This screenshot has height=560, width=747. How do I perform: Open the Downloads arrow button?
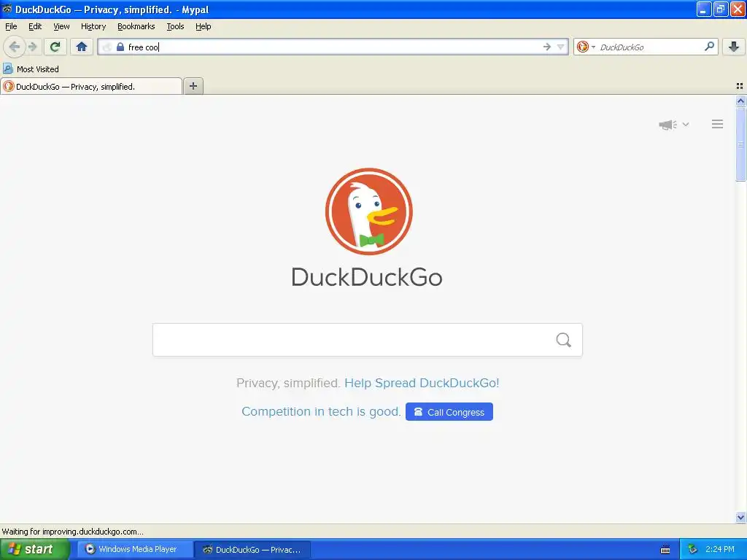[734, 47]
